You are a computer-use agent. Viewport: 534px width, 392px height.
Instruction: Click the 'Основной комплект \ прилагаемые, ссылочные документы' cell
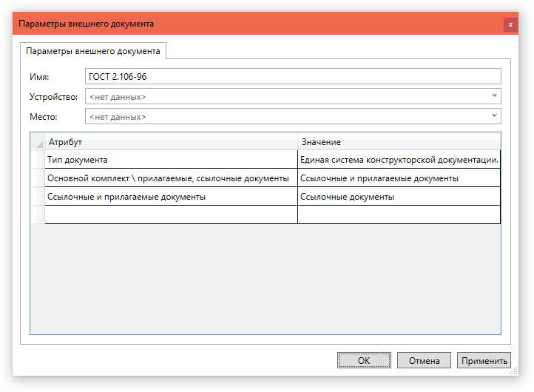(171, 178)
